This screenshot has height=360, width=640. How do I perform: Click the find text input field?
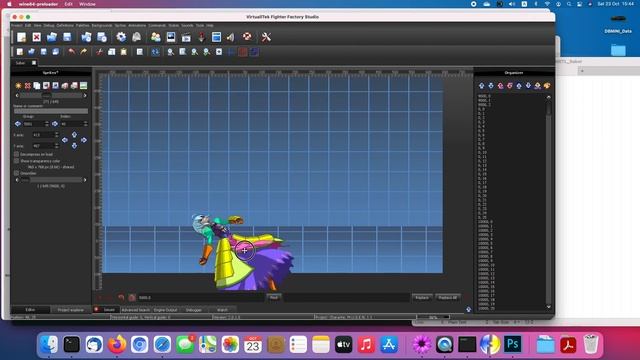[201, 298]
